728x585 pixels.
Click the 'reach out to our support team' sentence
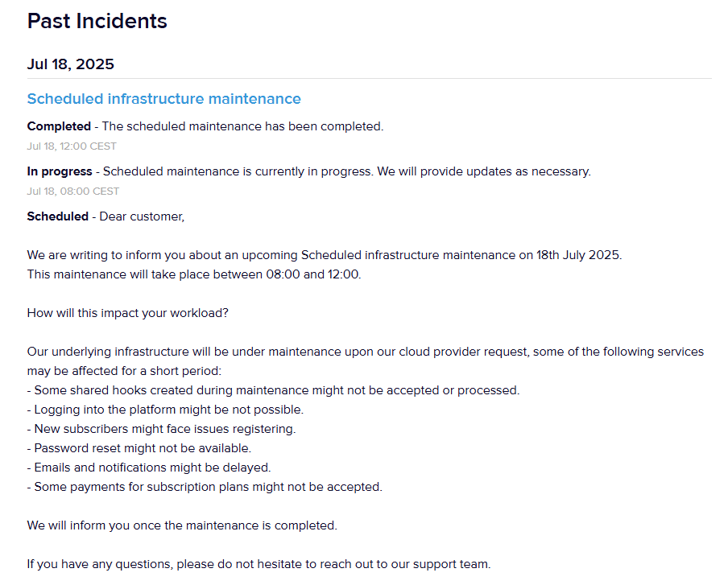click(x=259, y=564)
